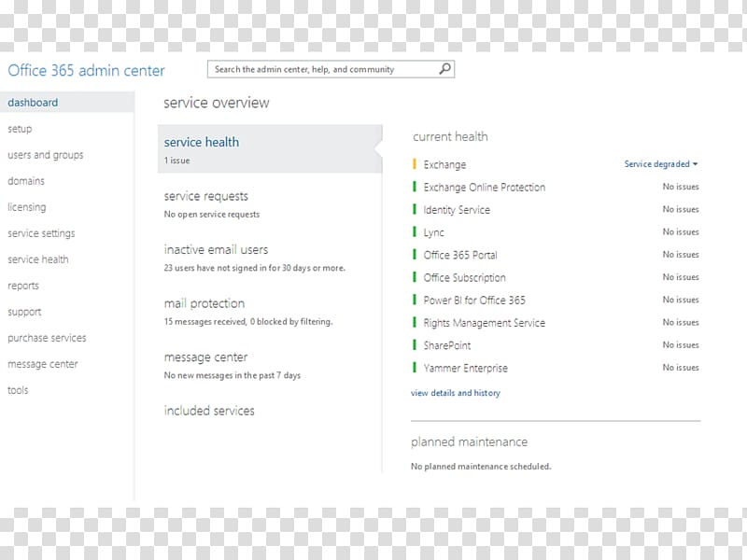Select the service health tile
Screen dimensions: 747x560
(x=270, y=149)
